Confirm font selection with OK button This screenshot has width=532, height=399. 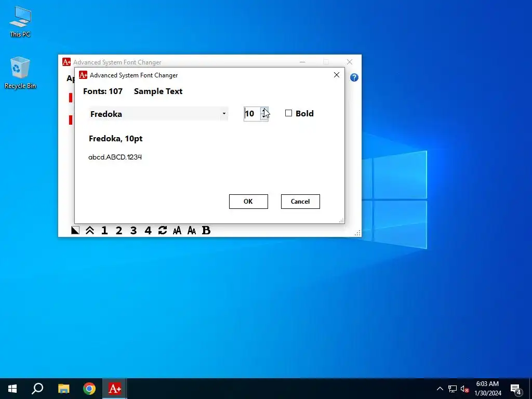248,202
